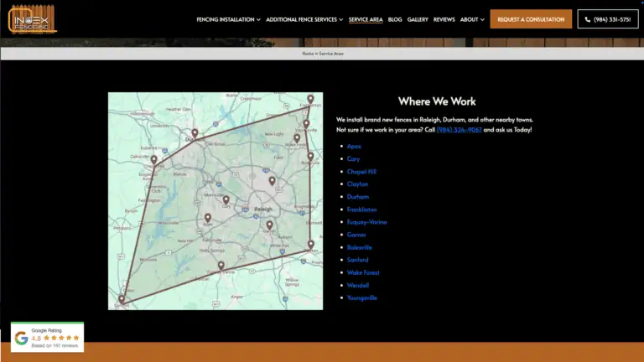Click the Home breadcrumb link

pyautogui.click(x=307, y=54)
